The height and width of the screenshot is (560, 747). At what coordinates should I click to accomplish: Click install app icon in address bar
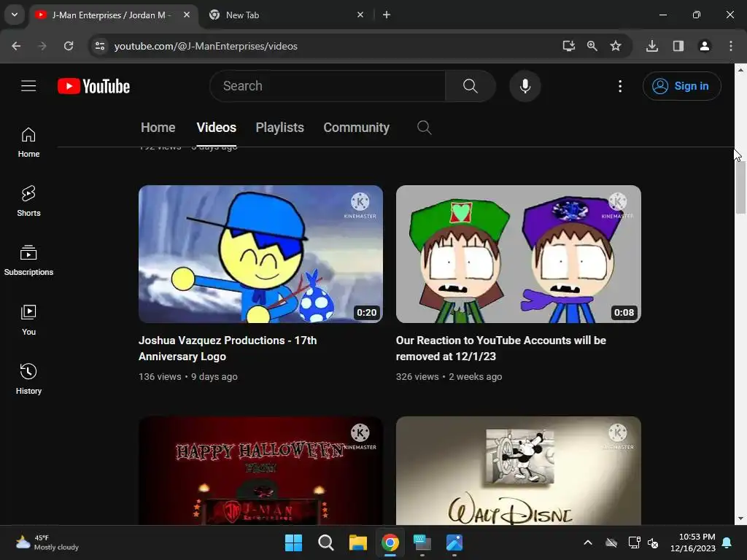point(568,46)
